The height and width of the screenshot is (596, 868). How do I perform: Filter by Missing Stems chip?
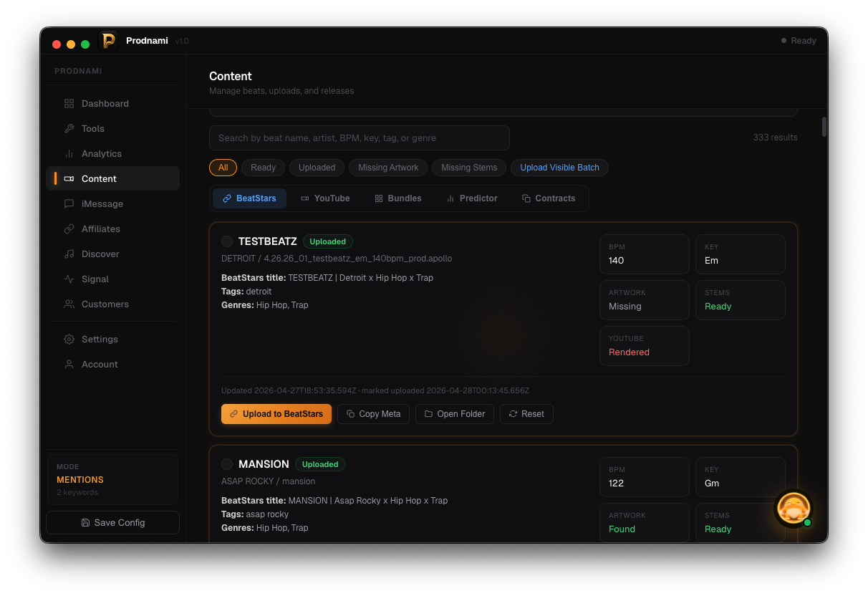(469, 168)
